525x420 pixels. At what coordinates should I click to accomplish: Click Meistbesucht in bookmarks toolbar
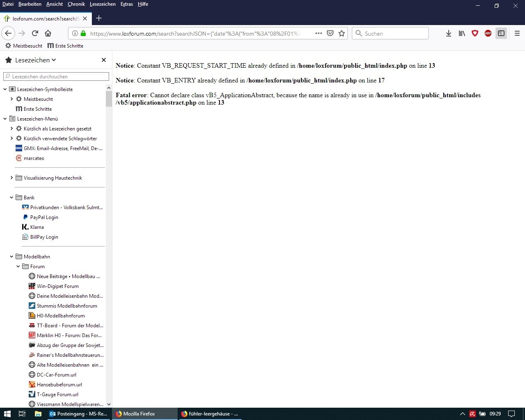[x=24, y=46]
